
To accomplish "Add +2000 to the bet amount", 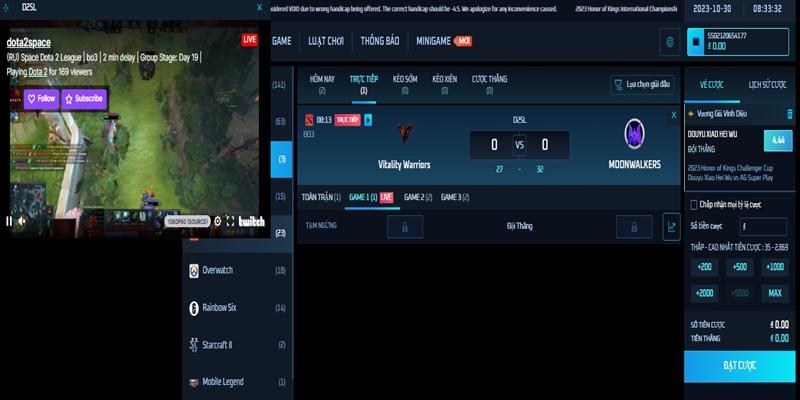I will click(x=704, y=294).
